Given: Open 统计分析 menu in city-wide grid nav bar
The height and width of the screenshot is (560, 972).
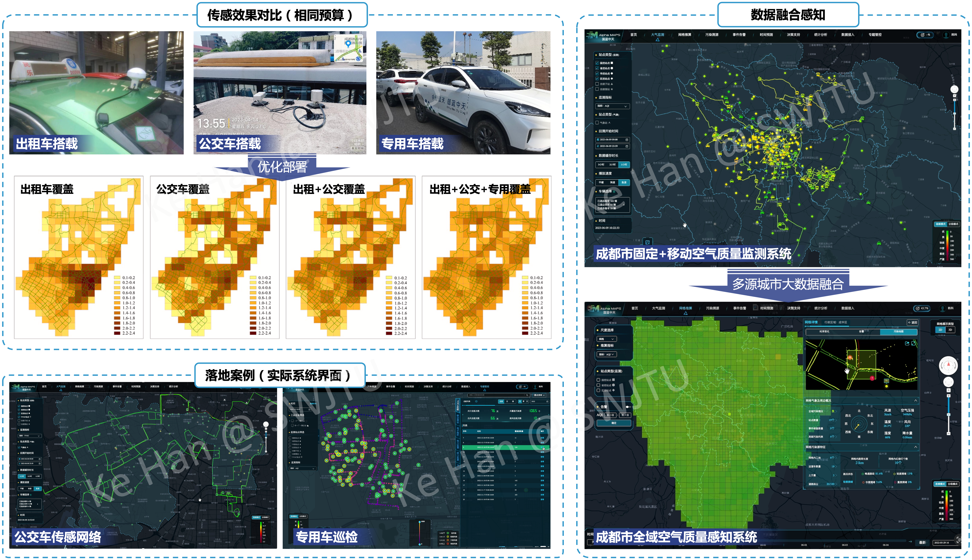Looking at the screenshot, I should pos(821,308).
